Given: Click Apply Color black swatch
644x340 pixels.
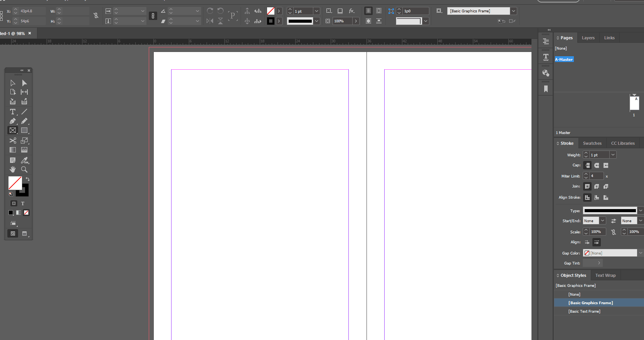Looking at the screenshot, I should pos(11,213).
